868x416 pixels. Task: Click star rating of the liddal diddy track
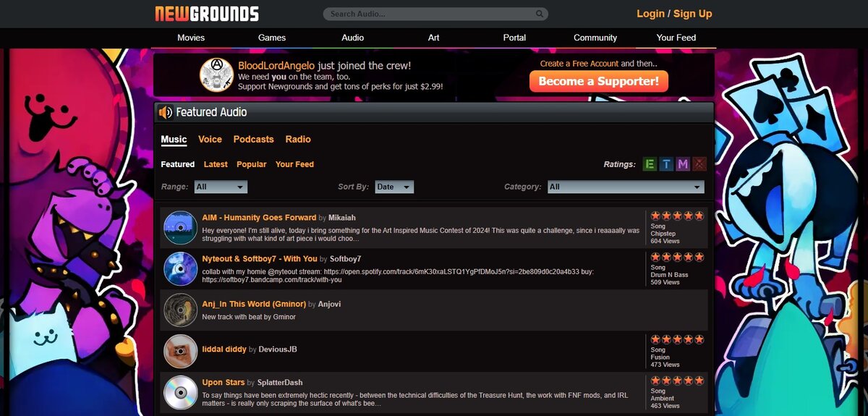[x=677, y=339]
